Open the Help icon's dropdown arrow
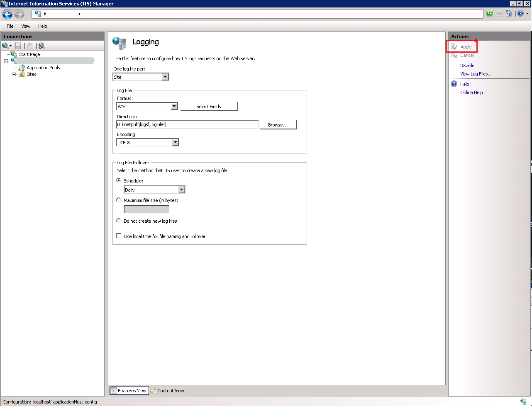This screenshot has width=532, height=406. (x=527, y=14)
